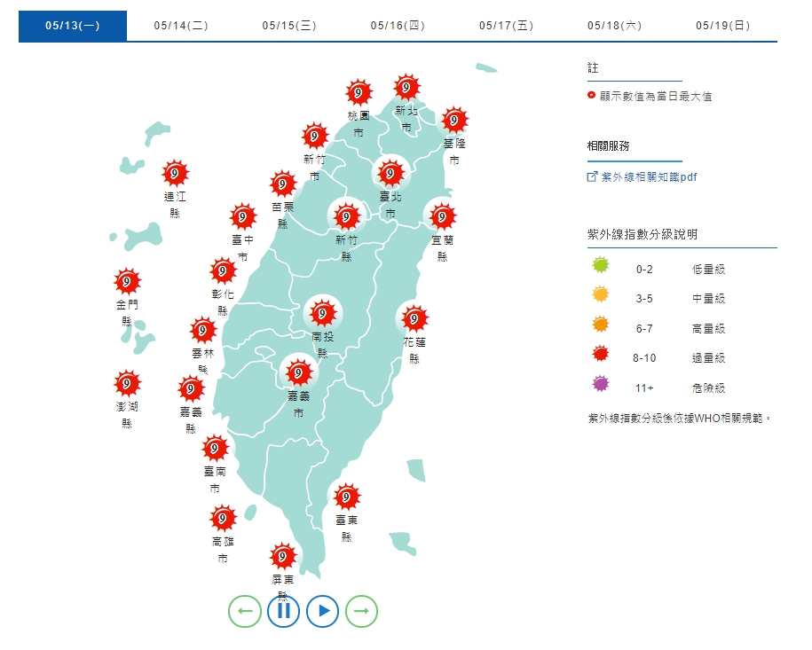Image resolution: width=812 pixels, height=650 pixels.
Task: Pause the forecast animation
Action: 283,611
